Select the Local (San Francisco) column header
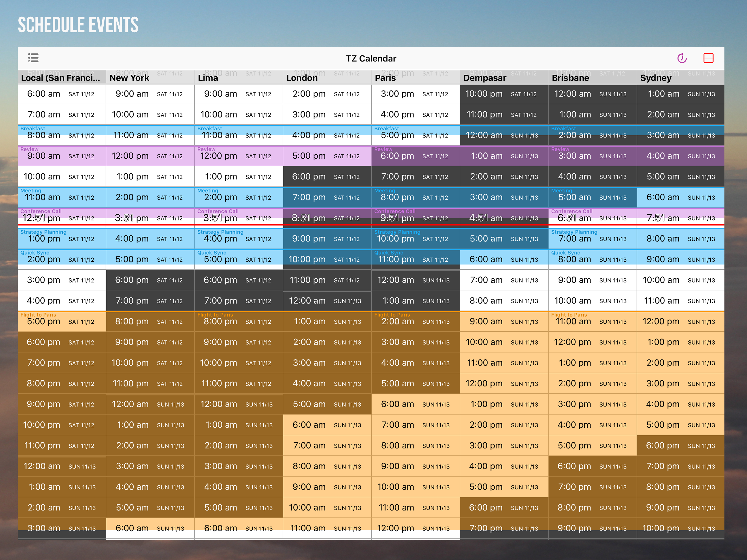Image resolution: width=747 pixels, height=560 pixels. 61,78
